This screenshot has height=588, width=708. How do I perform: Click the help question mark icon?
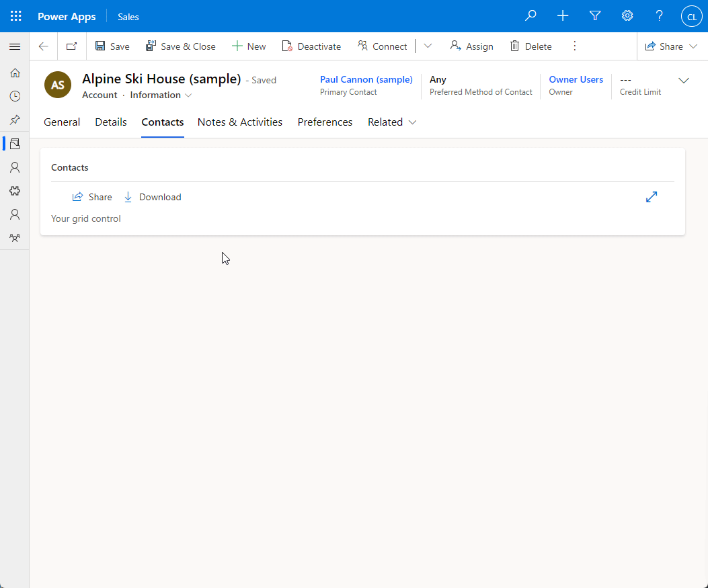660,16
